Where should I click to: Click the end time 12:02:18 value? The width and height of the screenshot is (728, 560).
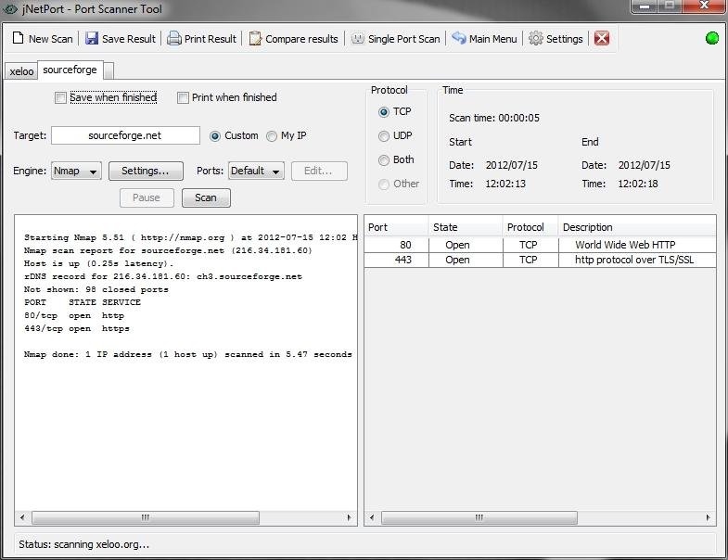click(637, 184)
